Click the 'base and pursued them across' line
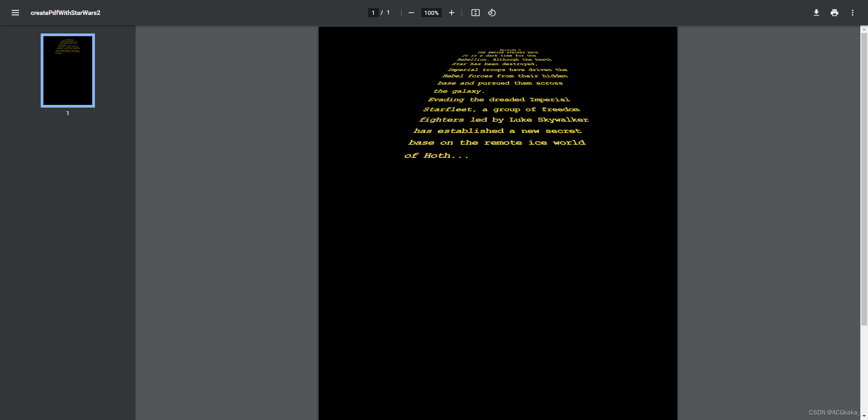 pos(500,83)
